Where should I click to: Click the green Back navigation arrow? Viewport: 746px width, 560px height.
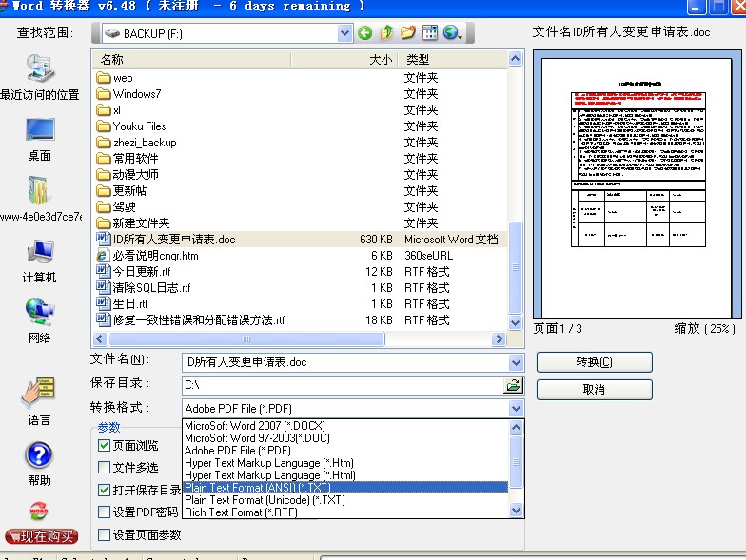pos(364,33)
